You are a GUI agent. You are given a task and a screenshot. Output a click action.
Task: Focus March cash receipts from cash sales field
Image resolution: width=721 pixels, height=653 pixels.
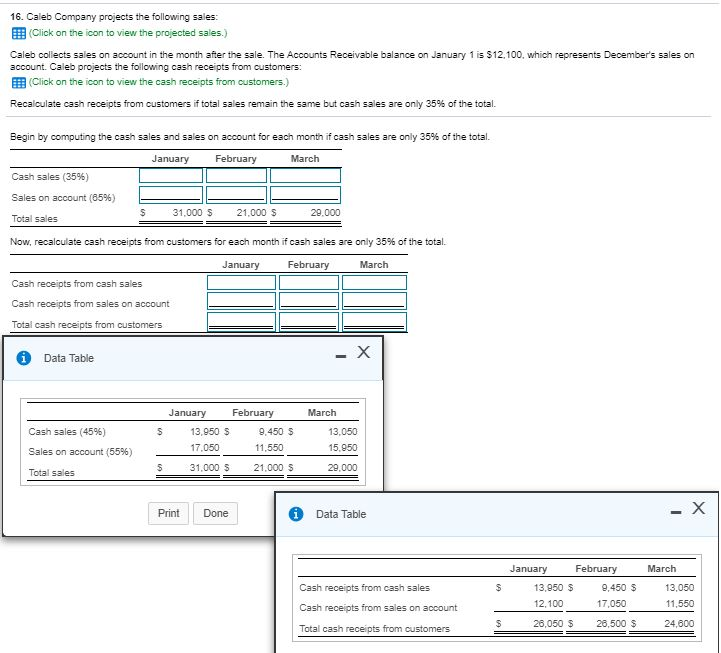[x=374, y=283]
